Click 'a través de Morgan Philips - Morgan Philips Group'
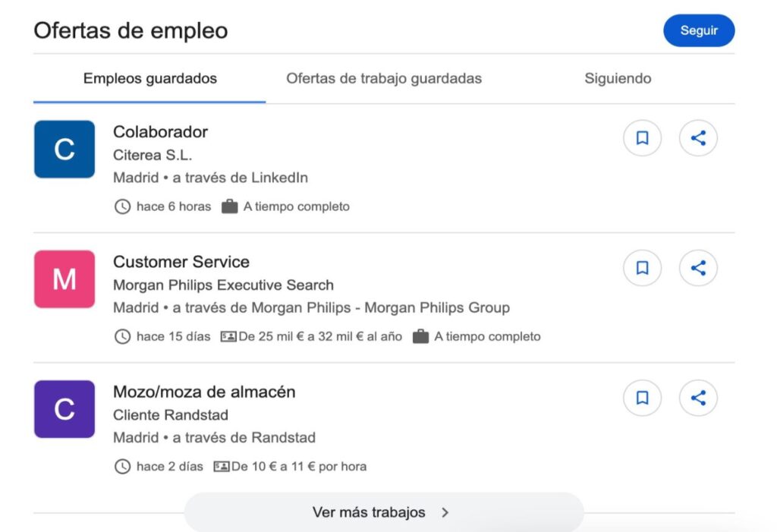 click(341, 307)
